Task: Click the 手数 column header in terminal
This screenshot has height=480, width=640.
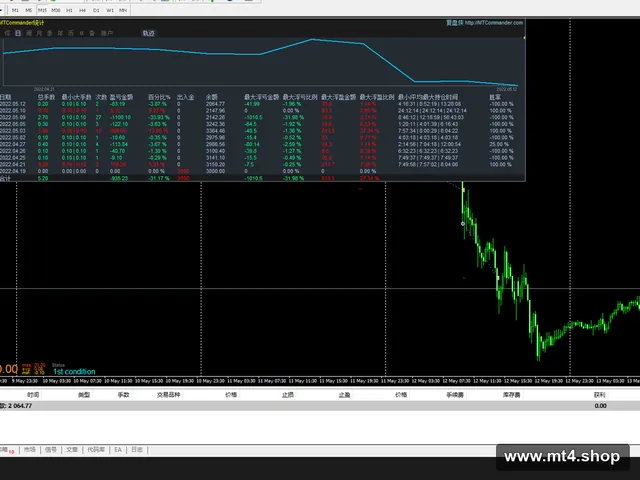Action: tap(124, 395)
